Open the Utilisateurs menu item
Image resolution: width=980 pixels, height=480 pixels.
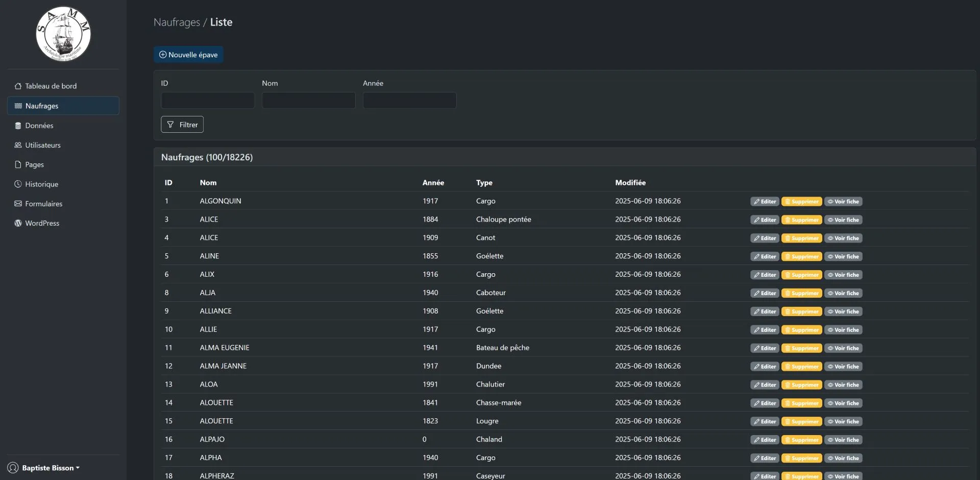43,145
